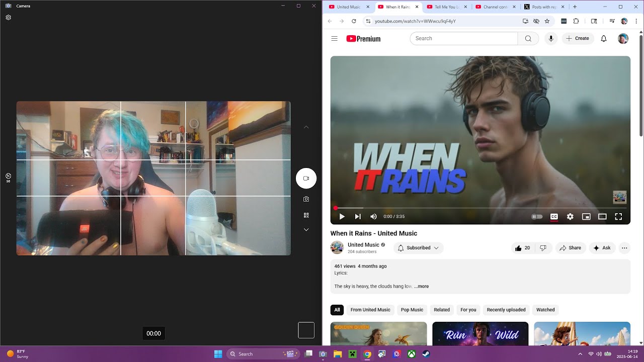Open more actions menu below video
This screenshot has width=644, height=362.
[x=624, y=248]
